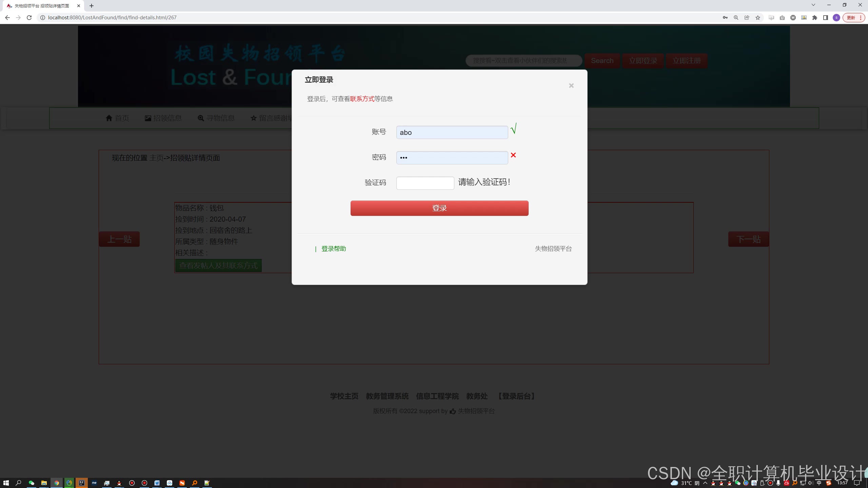Click the zoom magnifier icon in address bar
The width and height of the screenshot is (868, 488).
(x=736, y=18)
